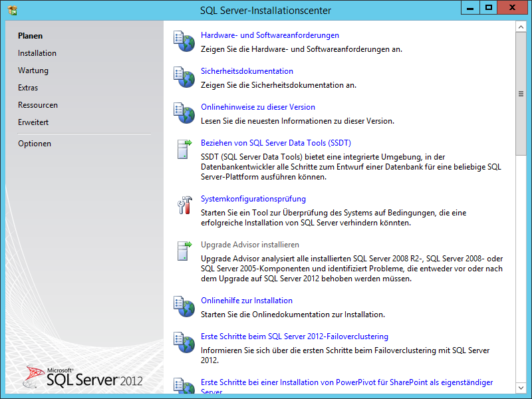Click the Systemkonfigurationsprüfung tools icon
This screenshot has height=399, width=532.
(184, 204)
